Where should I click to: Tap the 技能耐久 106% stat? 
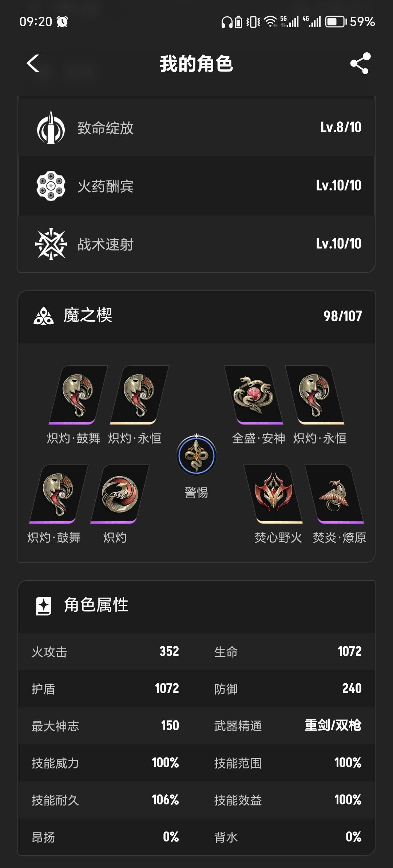pyautogui.click(x=106, y=800)
